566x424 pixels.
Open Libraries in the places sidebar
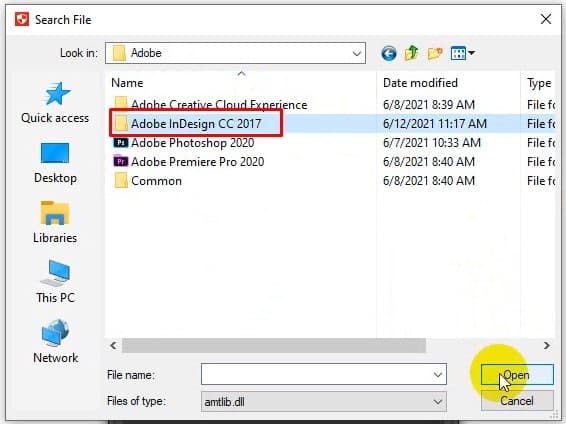[x=55, y=223]
